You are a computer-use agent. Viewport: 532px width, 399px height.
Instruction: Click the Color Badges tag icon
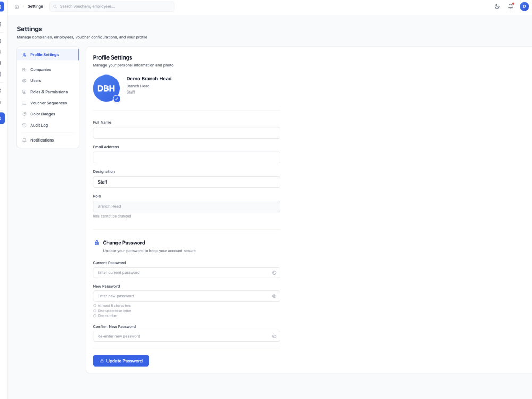tap(24, 114)
